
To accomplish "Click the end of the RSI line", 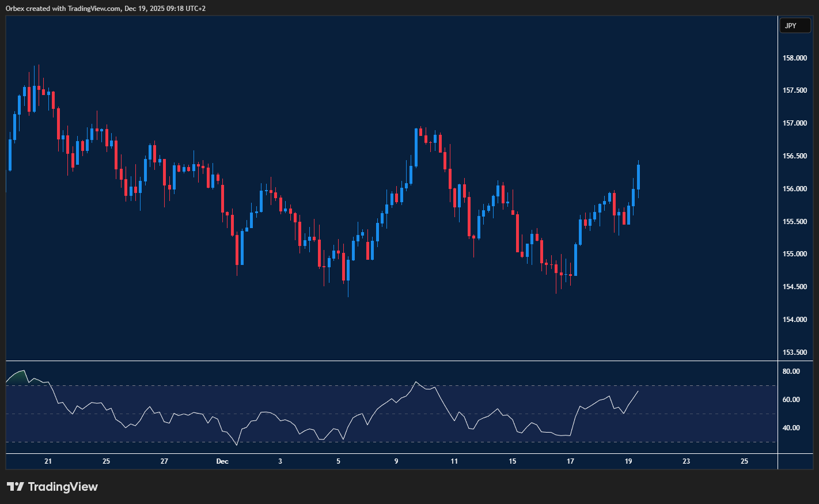I will coord(638,391).
